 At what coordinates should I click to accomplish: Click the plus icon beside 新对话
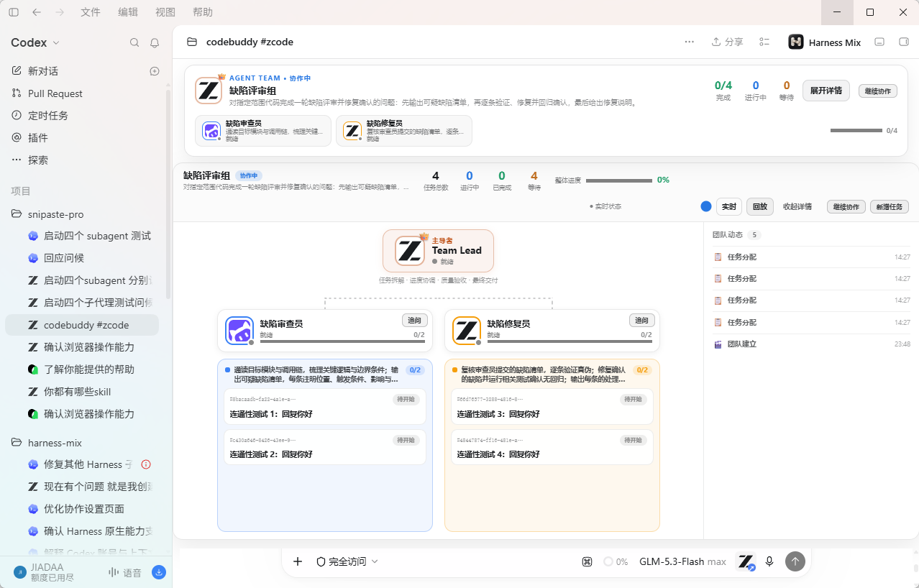(155, 71)
